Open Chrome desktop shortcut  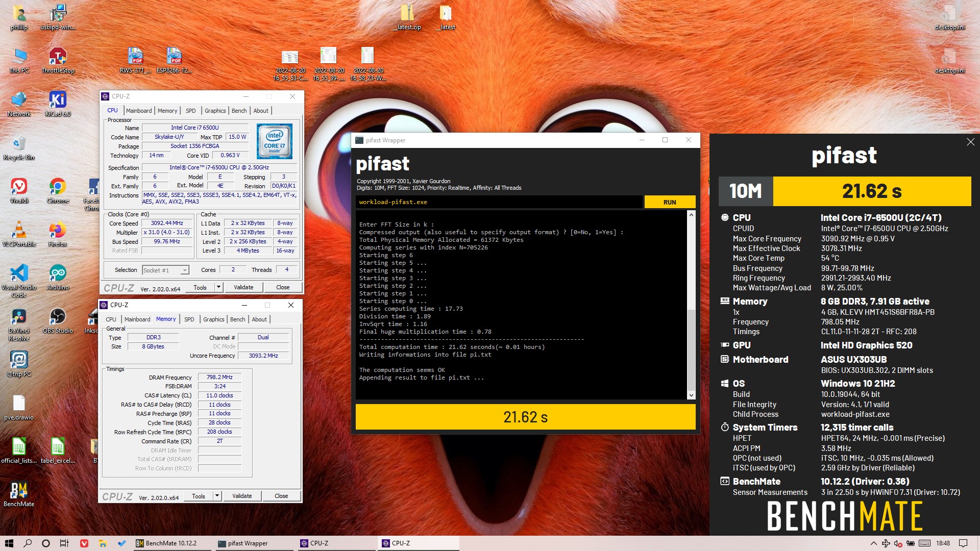pyautogui.click(x=58, y=190)
